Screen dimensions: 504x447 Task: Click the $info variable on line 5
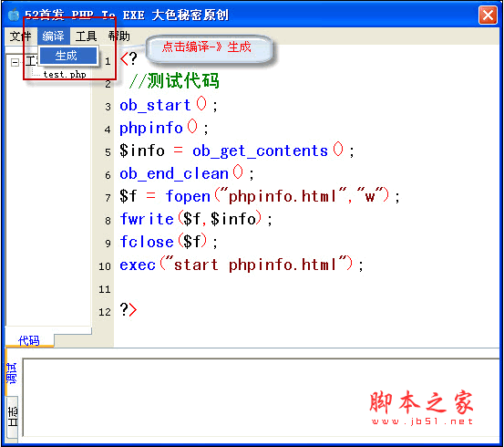pos(142,151)
